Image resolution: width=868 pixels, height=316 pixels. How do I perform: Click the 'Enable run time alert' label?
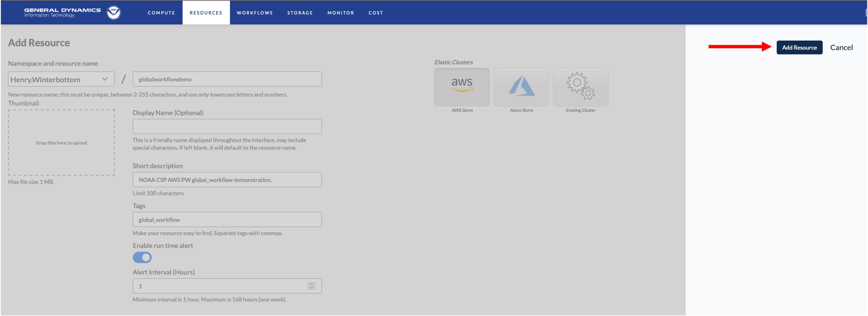pos(163,246)
